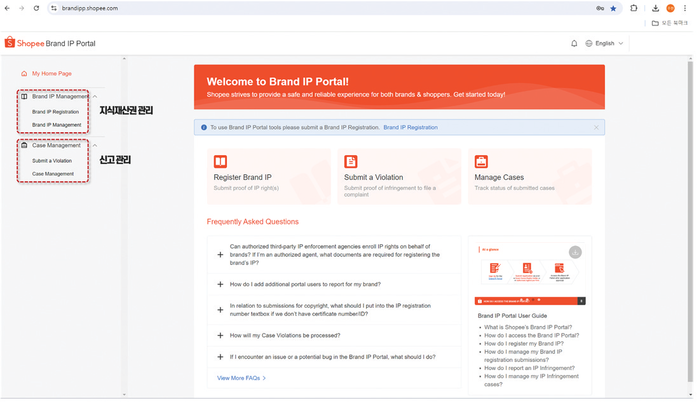699x405 pixels.
Task: Select Case Management sub-item in sidebar
Action: pyautogui.click(x=53, y=174)
